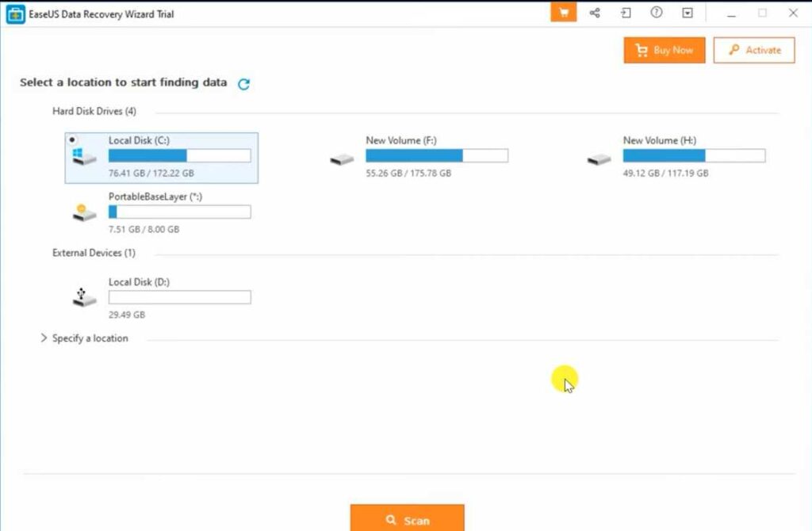Click the Hard Disk Drives (4) heading
The height and width of the screenshot is (531, 812).
pos(94,111)
